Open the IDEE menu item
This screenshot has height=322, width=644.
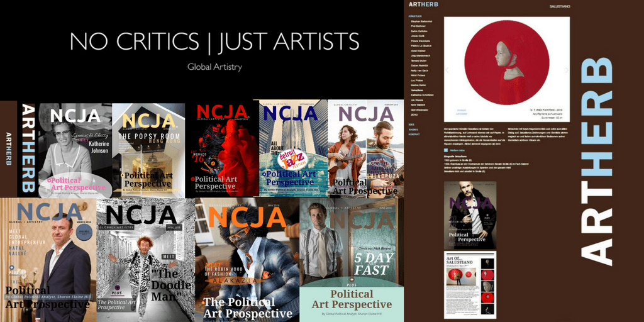[x=411, y=125]
